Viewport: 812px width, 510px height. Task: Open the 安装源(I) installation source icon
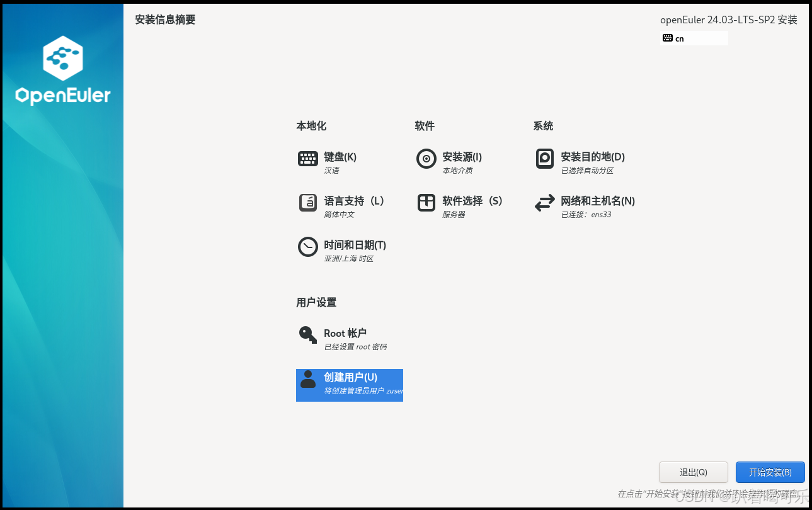point(426,159)
